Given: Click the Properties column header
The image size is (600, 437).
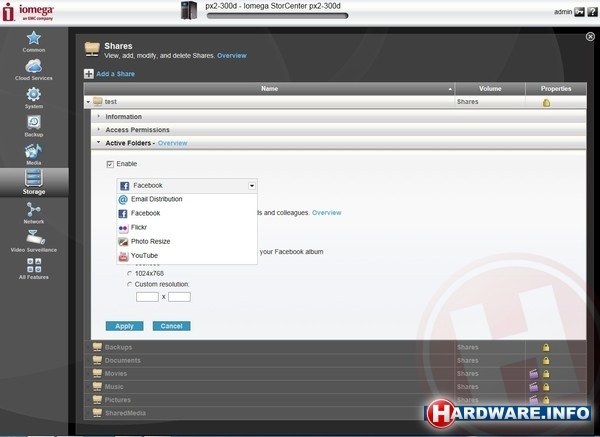Looking at the screenshot, I should pos(556,88).
